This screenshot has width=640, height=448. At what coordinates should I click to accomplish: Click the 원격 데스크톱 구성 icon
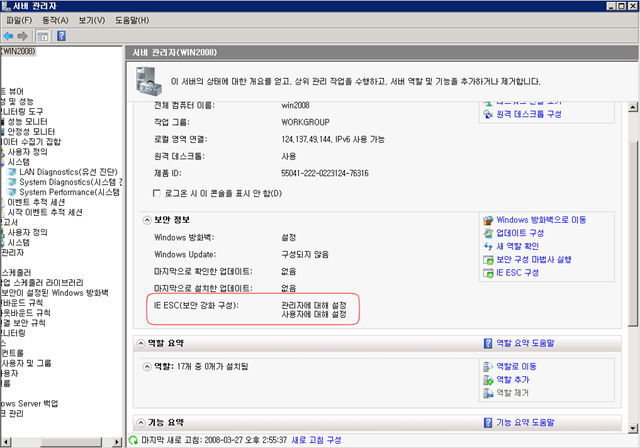click(488, 114)
